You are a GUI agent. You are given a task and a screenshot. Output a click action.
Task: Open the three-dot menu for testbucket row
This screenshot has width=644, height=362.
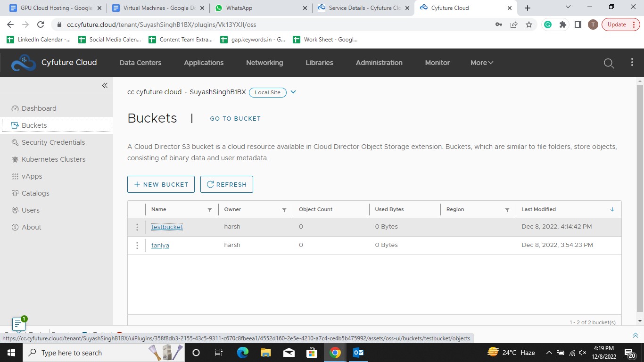click(137, 227)
